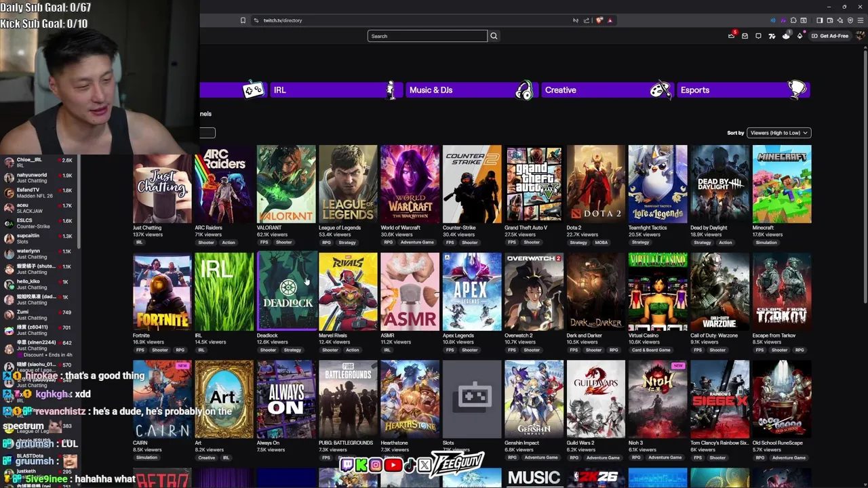Open the browser hamburger menu
Viewport: 868px width, 488px height.
(861, 20)
